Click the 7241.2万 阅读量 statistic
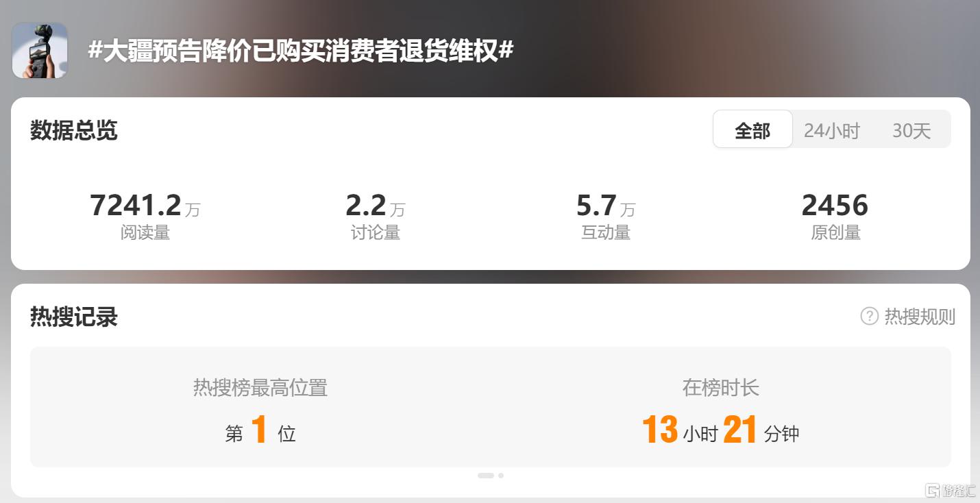This screenshot has width=980, height=503. point(145,217)
